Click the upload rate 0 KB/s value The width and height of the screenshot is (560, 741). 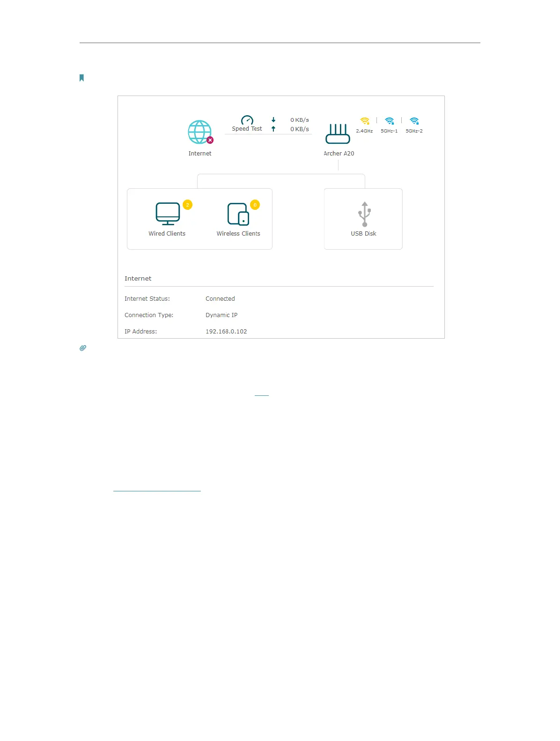pyautogui.click(x=300, y=129)
